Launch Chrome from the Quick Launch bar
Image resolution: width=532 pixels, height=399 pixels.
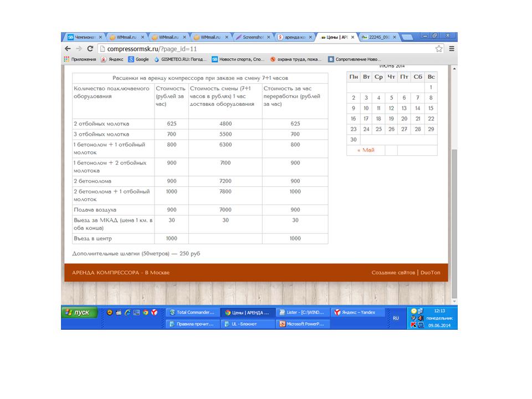145,312
